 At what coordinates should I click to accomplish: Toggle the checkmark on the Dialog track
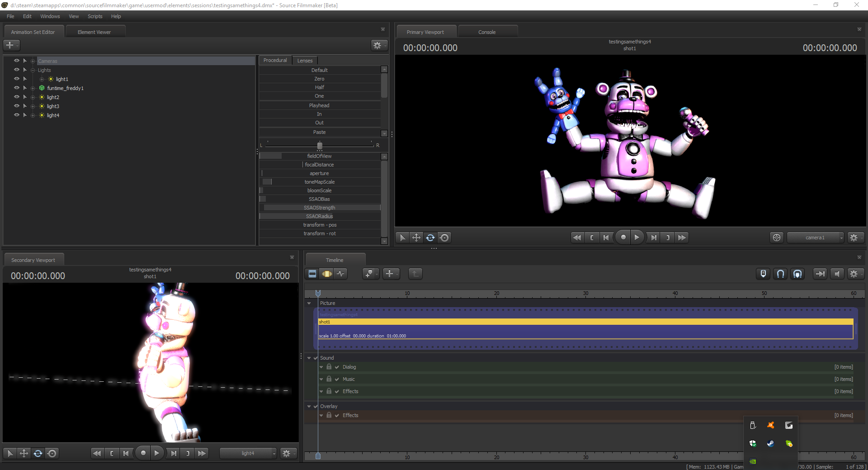click(x=337, y=367)
